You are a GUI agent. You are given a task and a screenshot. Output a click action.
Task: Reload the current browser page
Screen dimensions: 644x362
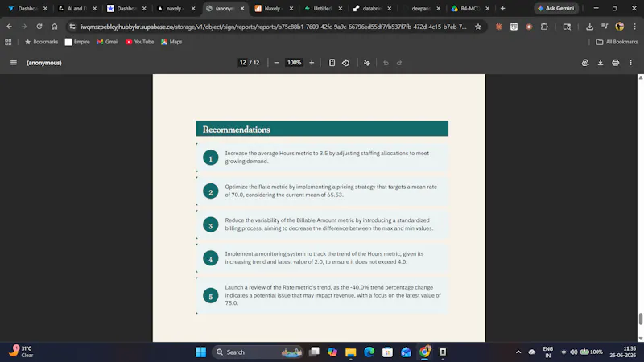[39, 27]
